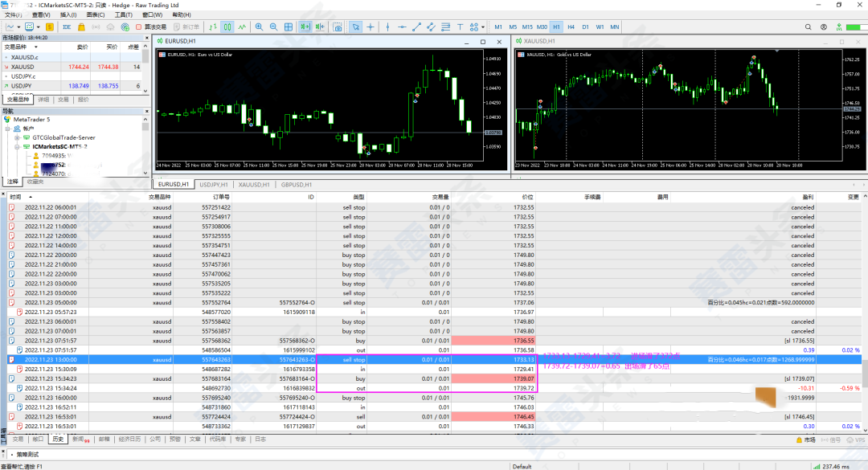Open the 日志 journal tab in toolbox

[x=260, y=439]
